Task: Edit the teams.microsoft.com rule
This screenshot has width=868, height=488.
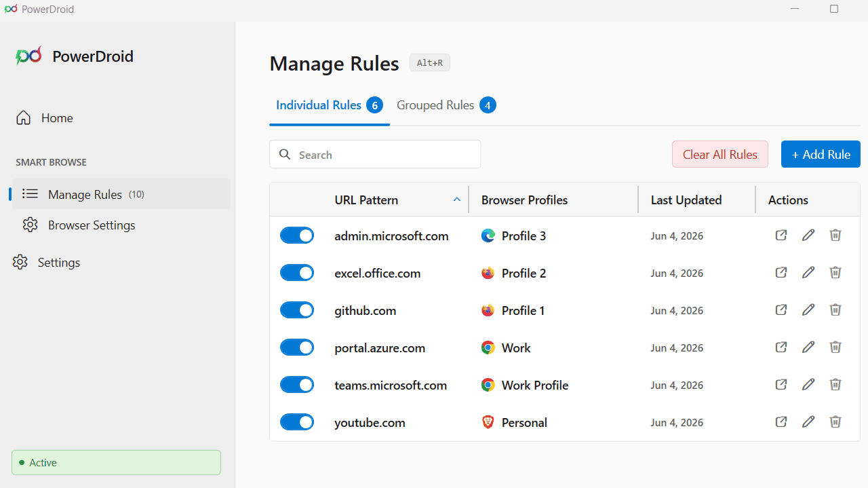Action: pyautogui.click(x=808, y=385)
